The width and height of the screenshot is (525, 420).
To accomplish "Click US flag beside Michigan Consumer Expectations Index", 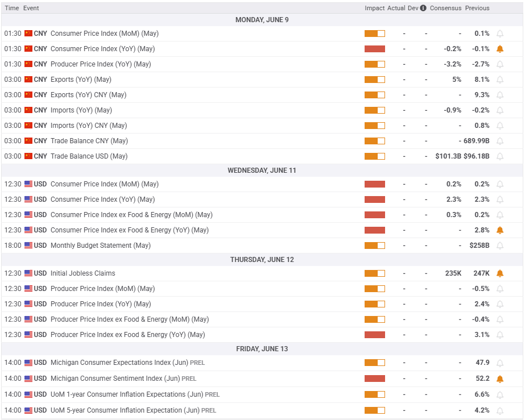I will tap(28, 363).
